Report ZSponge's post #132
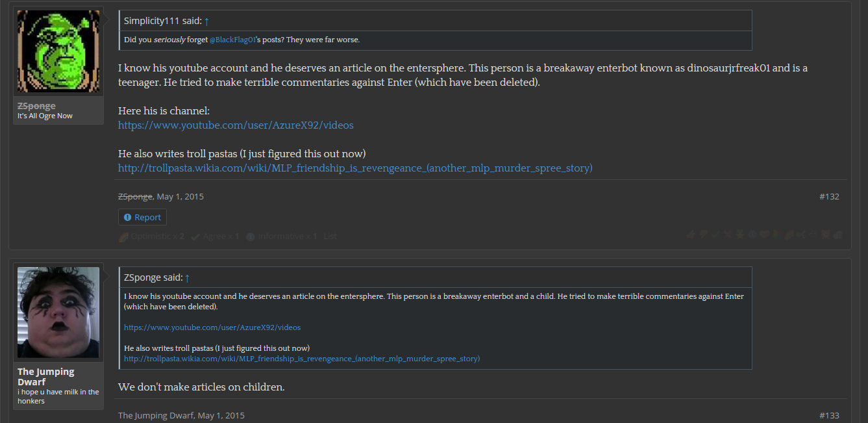The image size is (868, 423). (142, 217)
